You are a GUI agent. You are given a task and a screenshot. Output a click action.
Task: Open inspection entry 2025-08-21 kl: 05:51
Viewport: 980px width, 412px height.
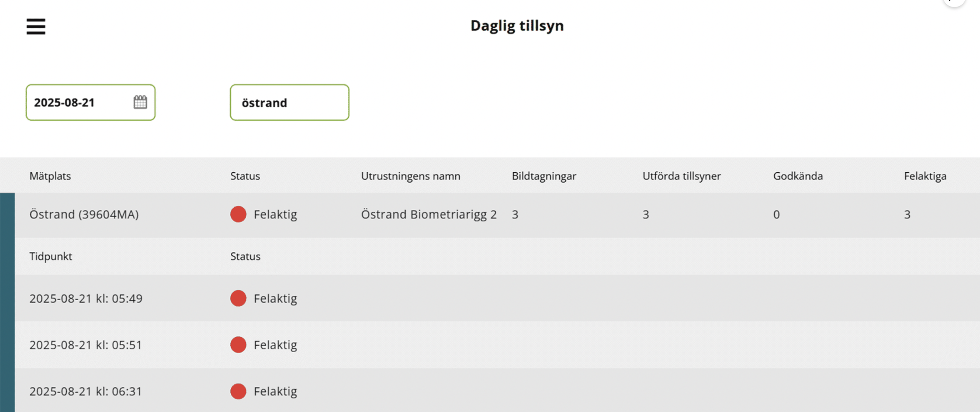497,345
